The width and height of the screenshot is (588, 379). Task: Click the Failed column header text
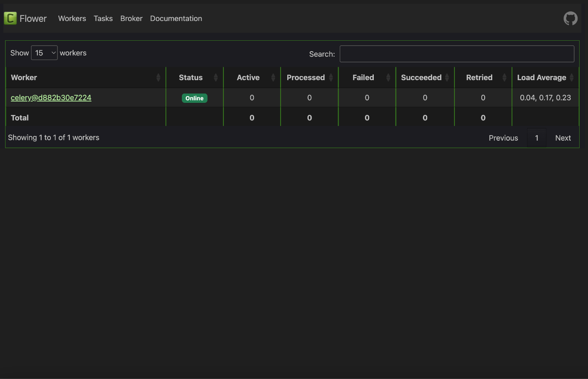363,78
